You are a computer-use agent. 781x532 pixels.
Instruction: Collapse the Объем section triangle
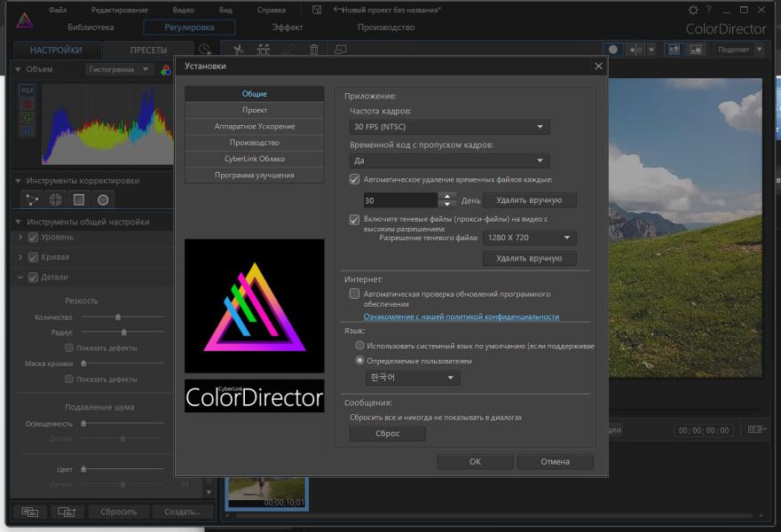click(x=18, y=70)
